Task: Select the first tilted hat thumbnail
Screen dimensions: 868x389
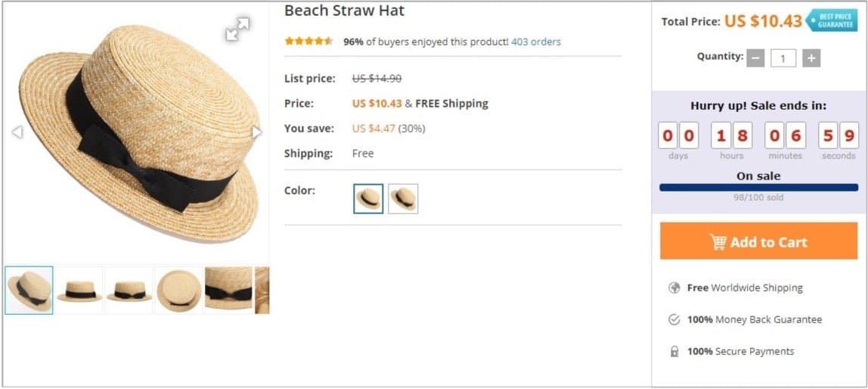Action: point(29,290)
